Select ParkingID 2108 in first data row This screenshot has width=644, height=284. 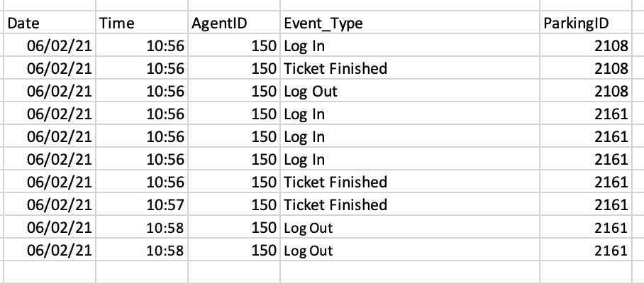pyautogui.click(x=586, y=45)
